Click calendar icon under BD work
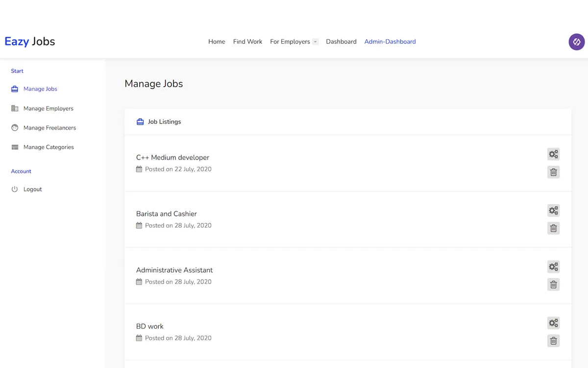The width and height of the screenshot is (588, 368). pyautogui.click(x=139, y=338)
